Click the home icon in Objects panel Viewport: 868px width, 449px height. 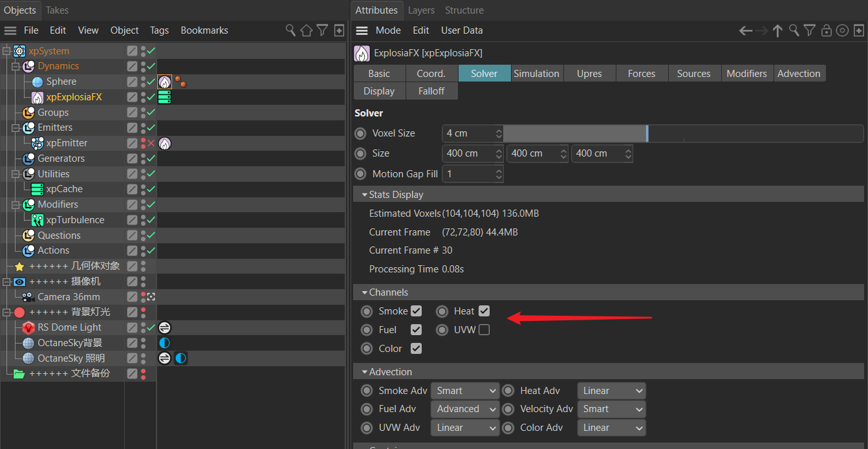[x=307, y=30]
